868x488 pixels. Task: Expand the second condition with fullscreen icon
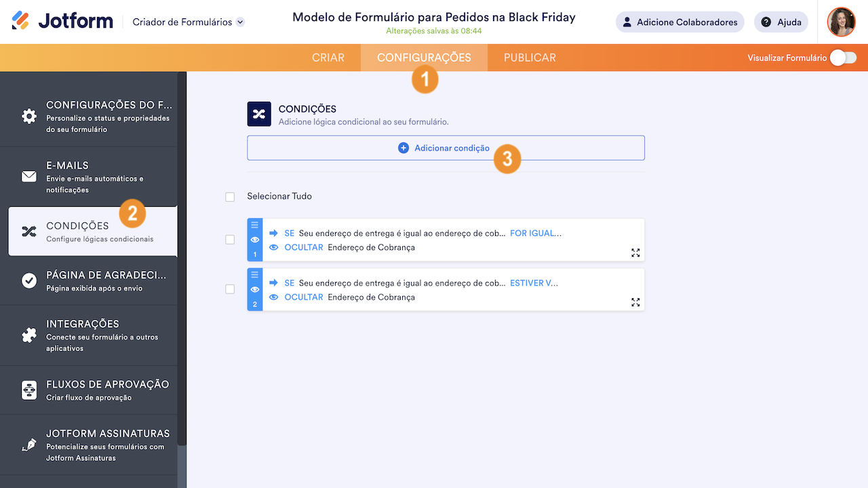tap(635, 302)
